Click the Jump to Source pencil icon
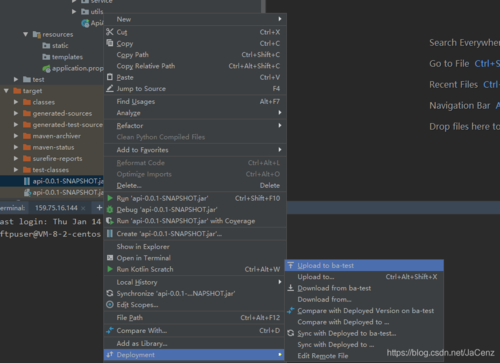This screenshot has height=363, width=500. pos(110,88)
